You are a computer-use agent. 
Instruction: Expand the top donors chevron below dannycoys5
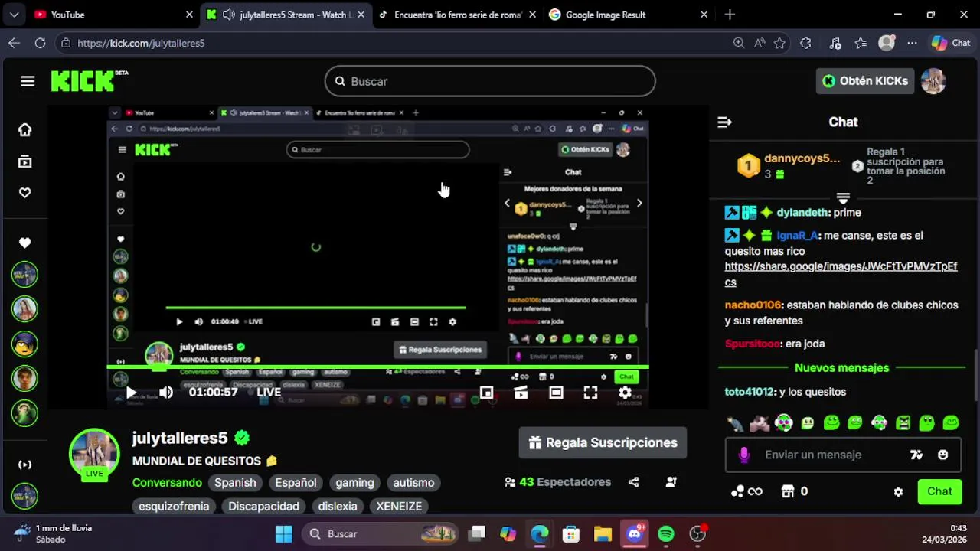point(843,197)
